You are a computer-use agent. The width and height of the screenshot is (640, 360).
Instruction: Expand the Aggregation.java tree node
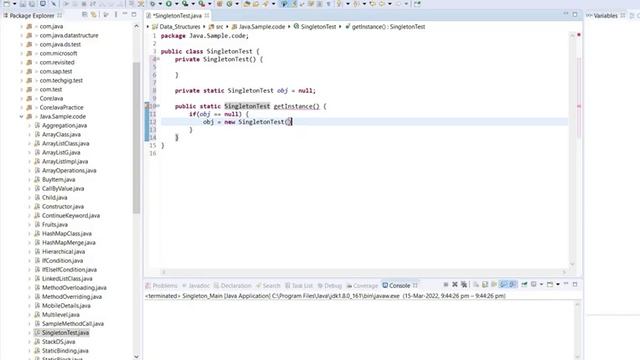(x=29, y=125)
